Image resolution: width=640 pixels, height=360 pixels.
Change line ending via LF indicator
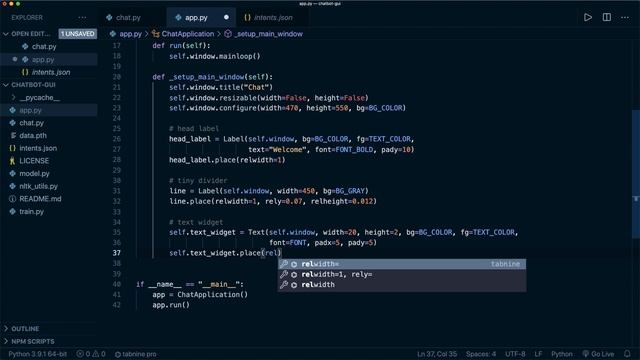[x=538, y=354]
